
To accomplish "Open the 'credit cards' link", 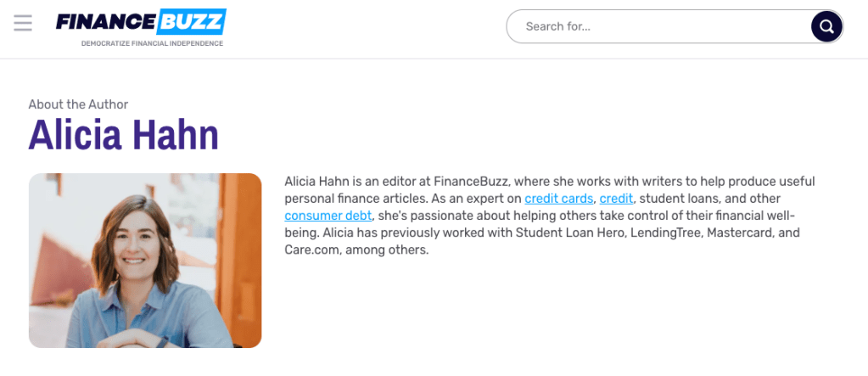I will (x=558, y=199).
